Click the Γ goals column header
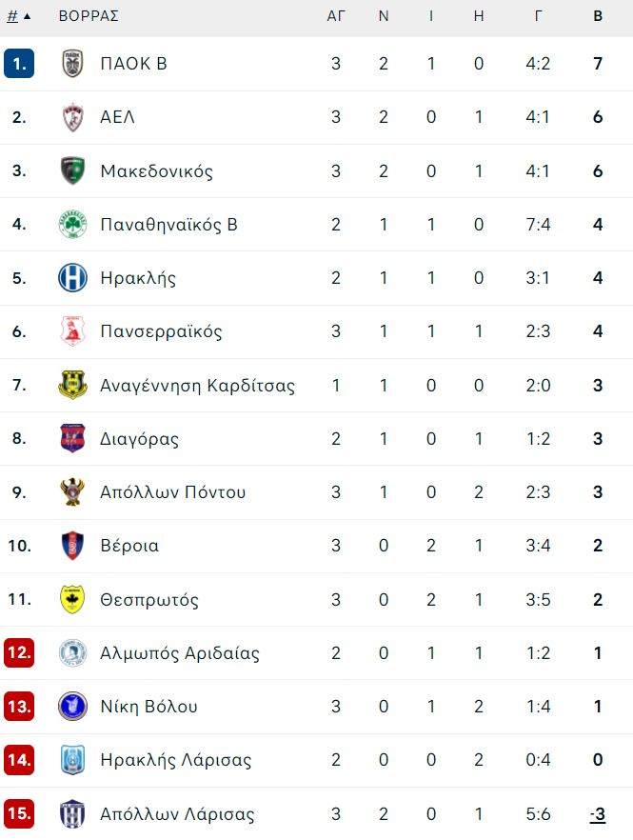The height and width of the screenshot is (840, 633). tap(538, 16)
